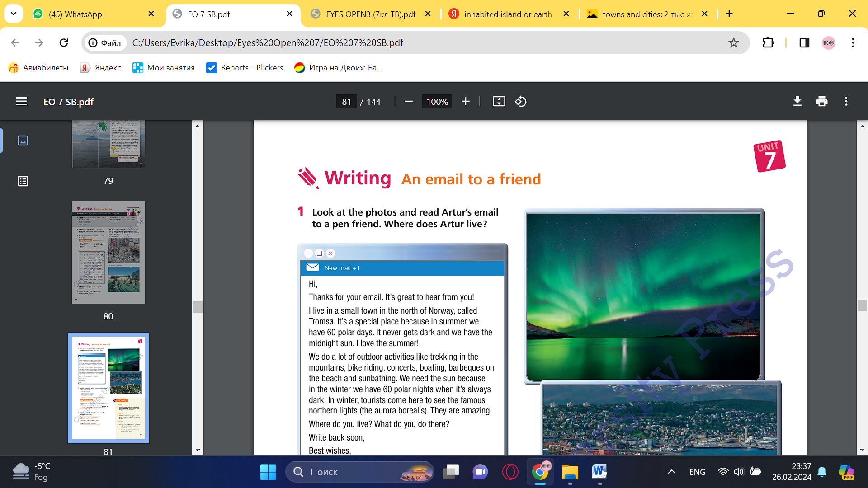The image size is (868, 488).
Task: Zoom in the PDF document
Action: pos(466,101)
